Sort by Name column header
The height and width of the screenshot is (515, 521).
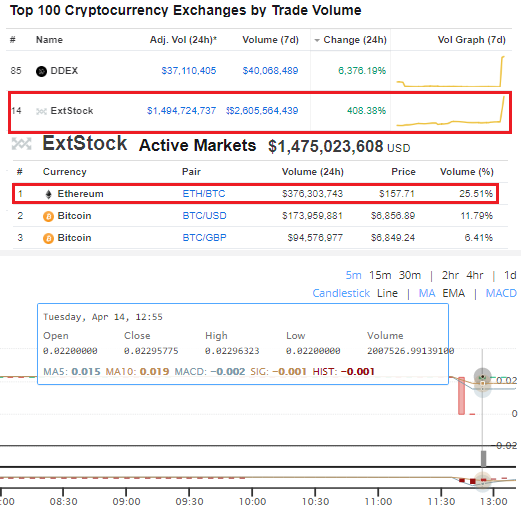tap(49, 40)
